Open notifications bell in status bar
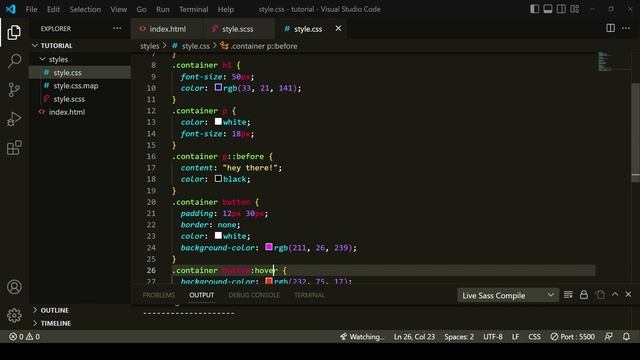This screenshot has width=640, height=360. coord(626,337)
